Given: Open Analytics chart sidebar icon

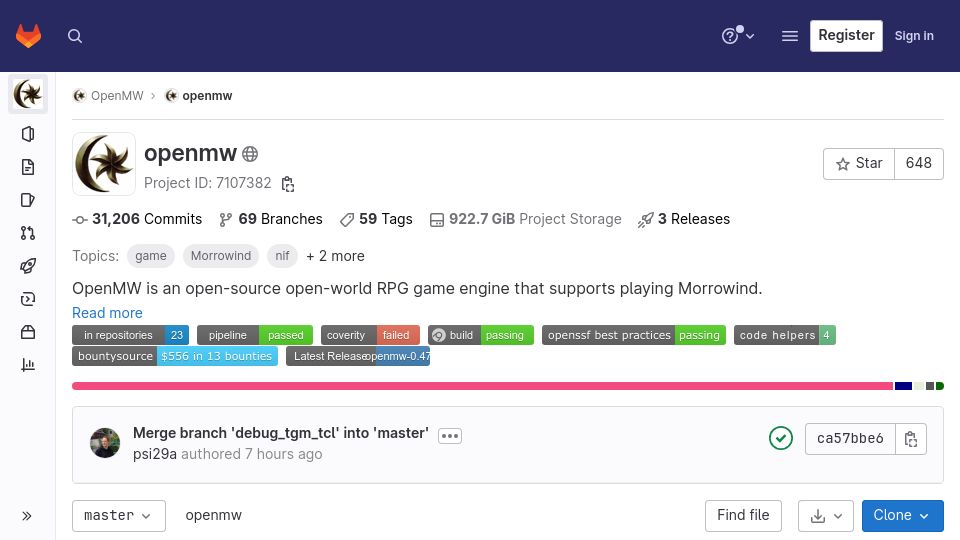Looking at the screenshot, I should pyautogui.click(x=28, y=365).
